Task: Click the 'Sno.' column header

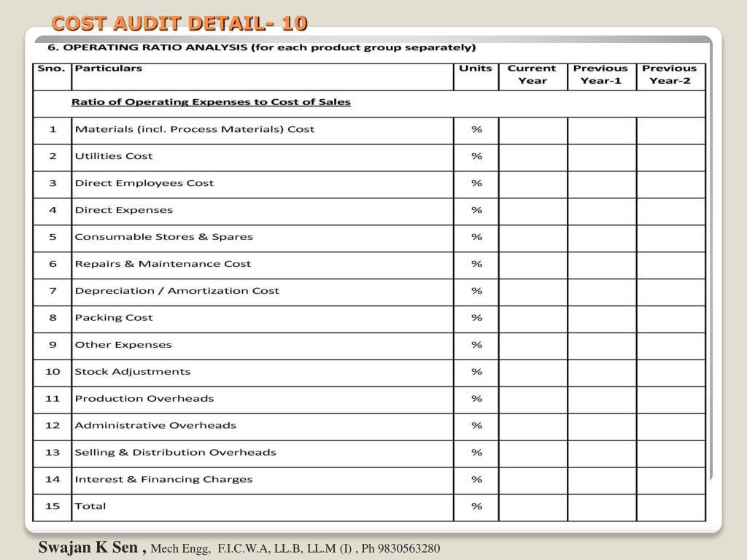Action: pyautogui.click(x=52, y=69)
